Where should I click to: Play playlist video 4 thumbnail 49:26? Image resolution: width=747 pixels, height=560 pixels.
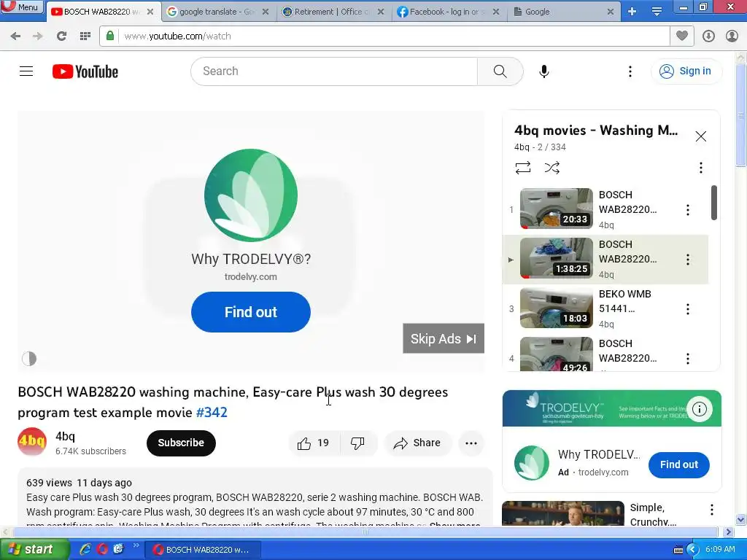(557, 354)
